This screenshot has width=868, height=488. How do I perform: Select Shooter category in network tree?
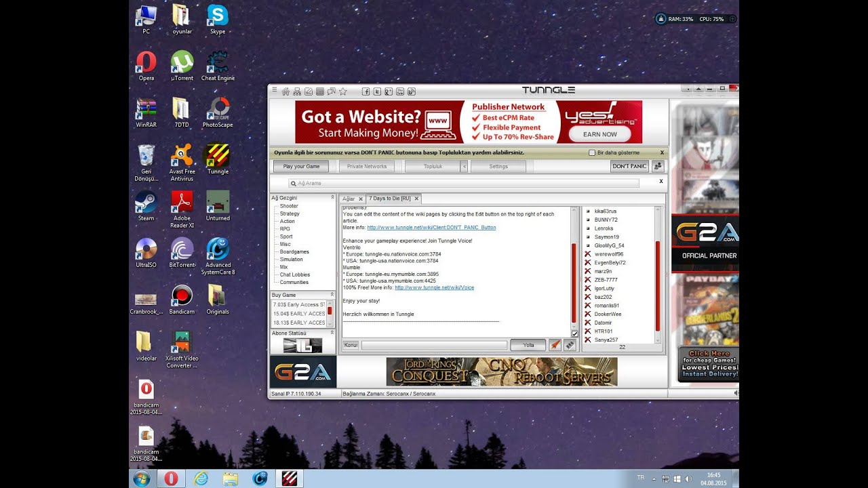(289, 206)
